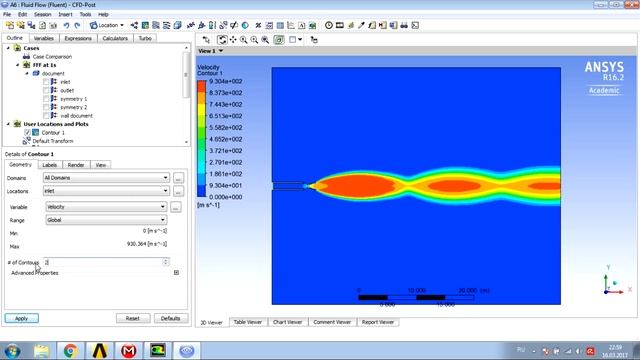Click the # of Contours spinner arrows

click(166, 262)
